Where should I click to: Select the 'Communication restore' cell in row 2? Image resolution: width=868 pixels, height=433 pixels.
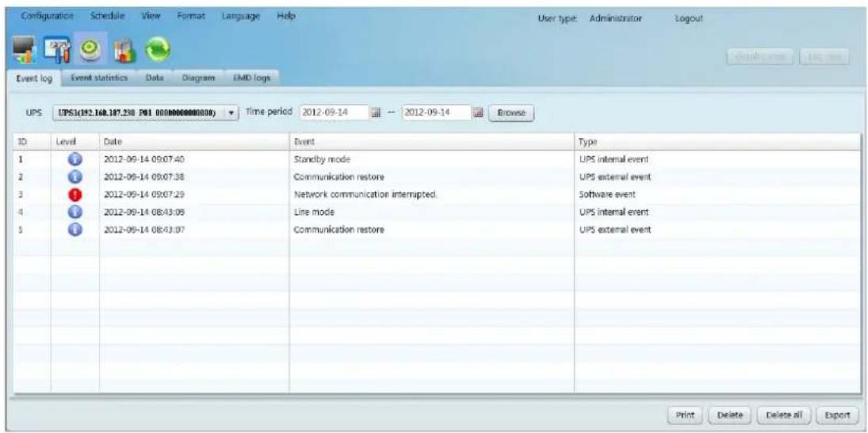click(x=431, y=177)
